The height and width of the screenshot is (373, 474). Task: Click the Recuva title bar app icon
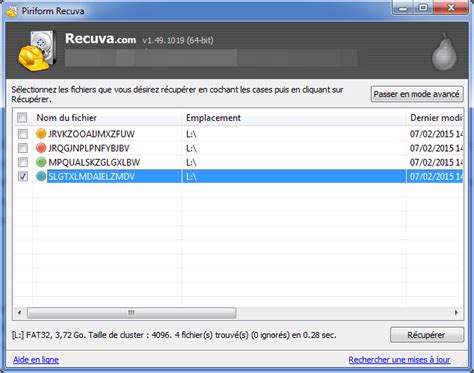(x=12, y=11)
